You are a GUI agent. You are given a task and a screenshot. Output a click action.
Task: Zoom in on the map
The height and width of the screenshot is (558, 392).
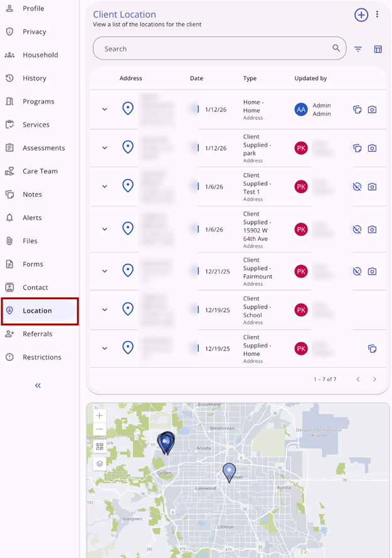point(100,416)
